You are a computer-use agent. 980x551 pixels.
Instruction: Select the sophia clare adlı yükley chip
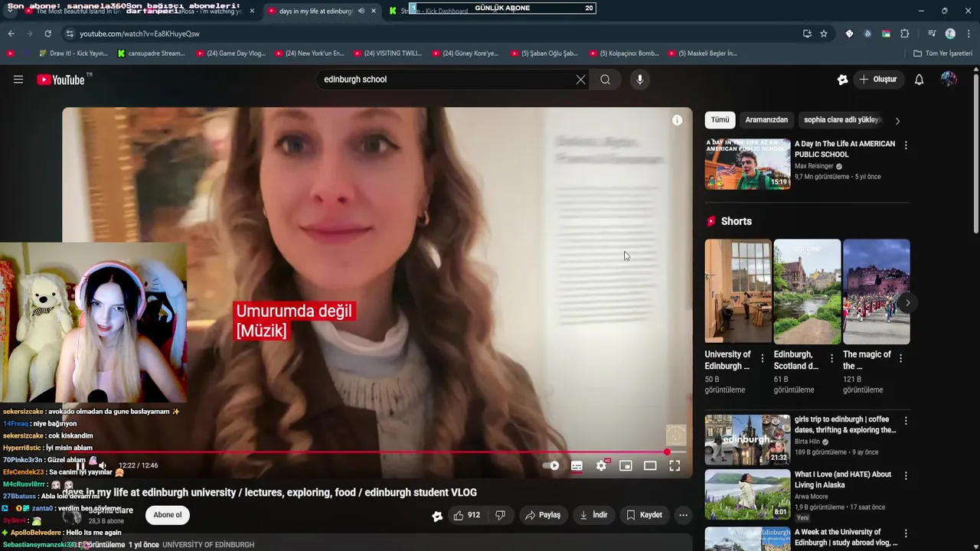(x=841, y=120)
